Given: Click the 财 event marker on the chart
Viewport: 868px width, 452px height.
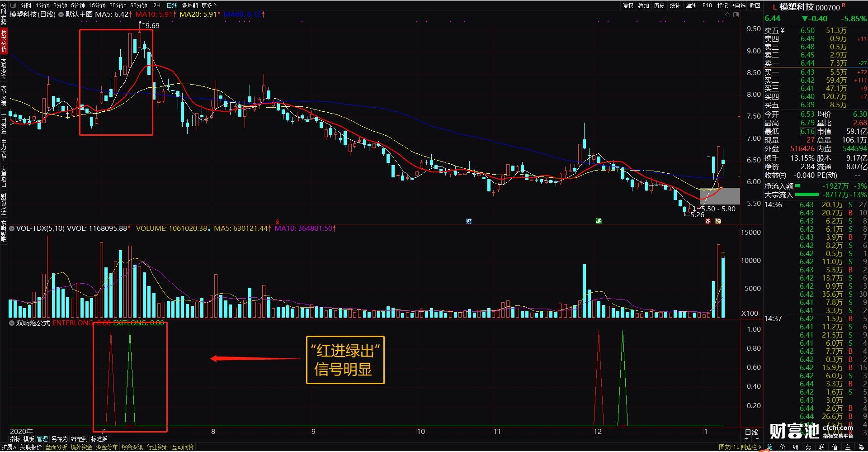Looking at the screenshot, I should coord(469,221).
